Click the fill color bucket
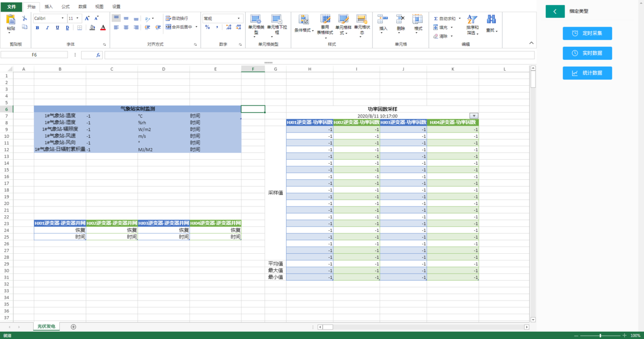The width and height of the screenshot is (644, 339). point(92,28)
